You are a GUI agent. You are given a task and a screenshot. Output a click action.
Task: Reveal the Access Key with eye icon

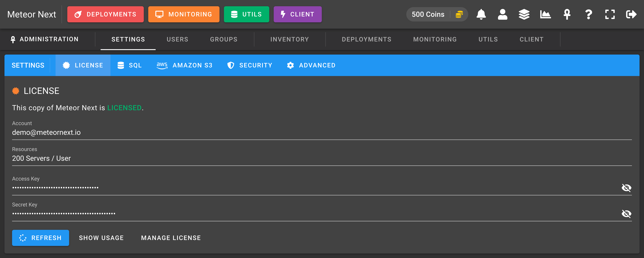[626, 188]
